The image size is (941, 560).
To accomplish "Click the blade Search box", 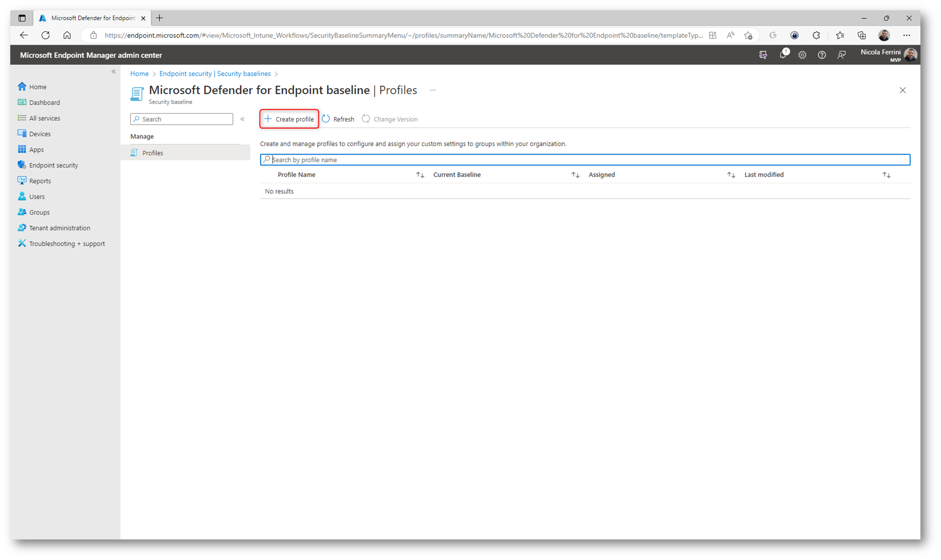I will 182,119.
